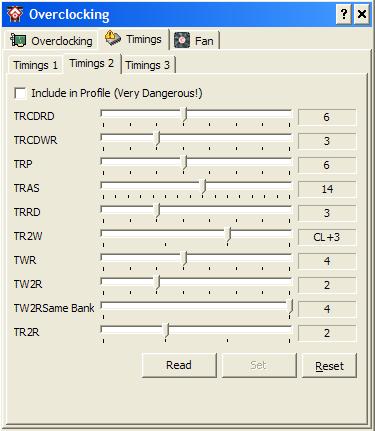
Task: Click the TR2R slider thumb
Action: click(166, 331)
